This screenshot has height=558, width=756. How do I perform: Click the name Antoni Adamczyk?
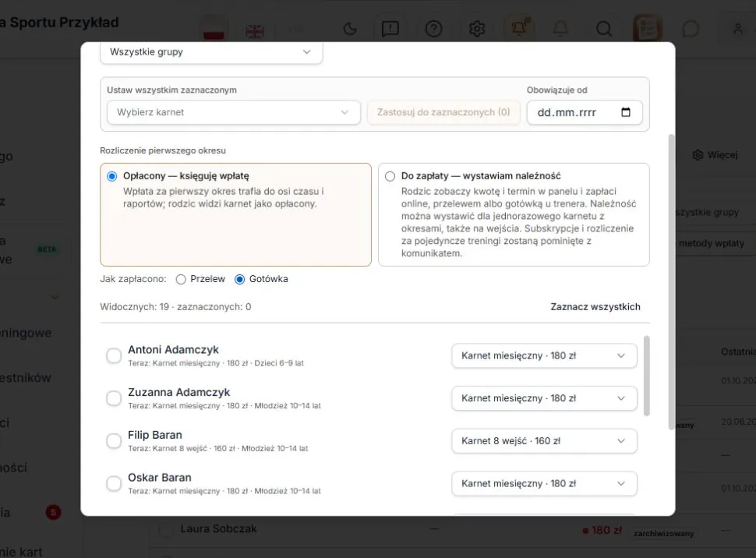pyautogui.click(x=173, y=350)
